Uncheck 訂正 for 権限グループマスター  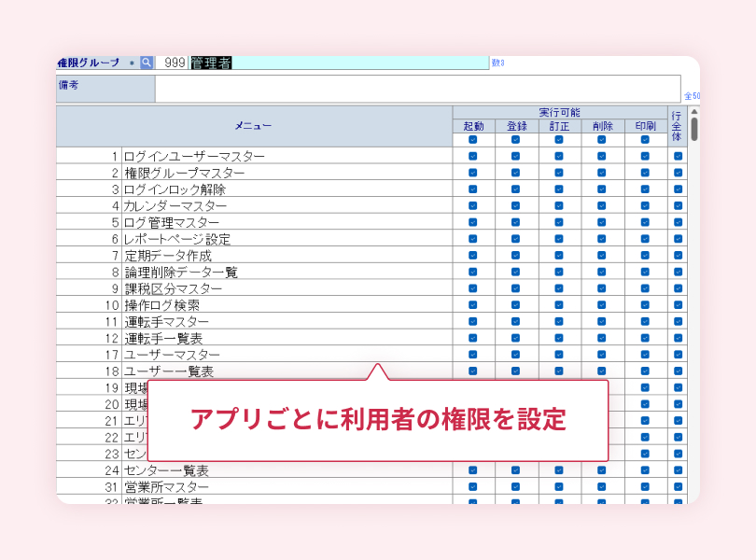[x=559, y=173]
